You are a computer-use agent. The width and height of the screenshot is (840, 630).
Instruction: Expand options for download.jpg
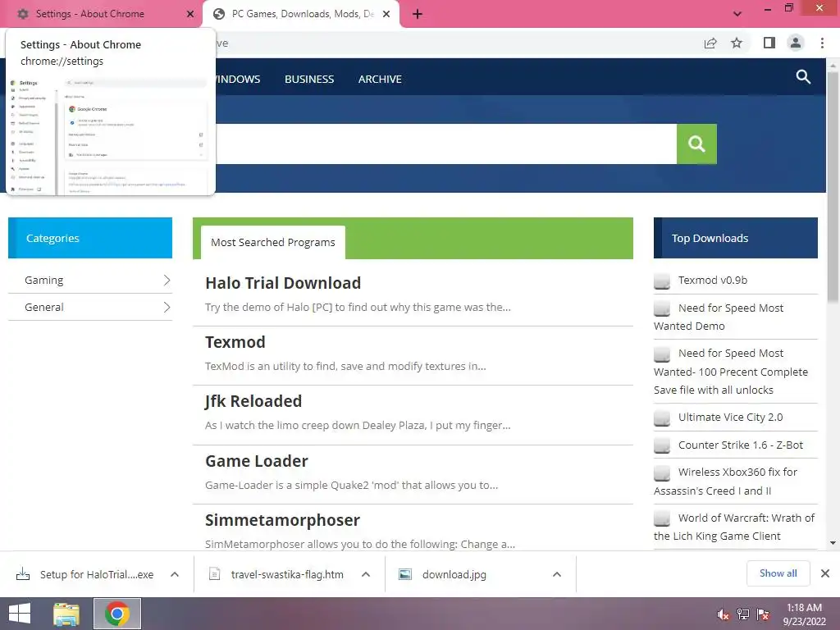tap(557, 574)
